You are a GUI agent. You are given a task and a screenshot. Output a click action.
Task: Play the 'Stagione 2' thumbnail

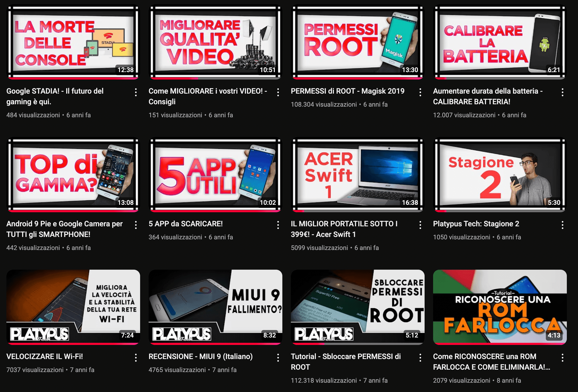coord(500,174)
